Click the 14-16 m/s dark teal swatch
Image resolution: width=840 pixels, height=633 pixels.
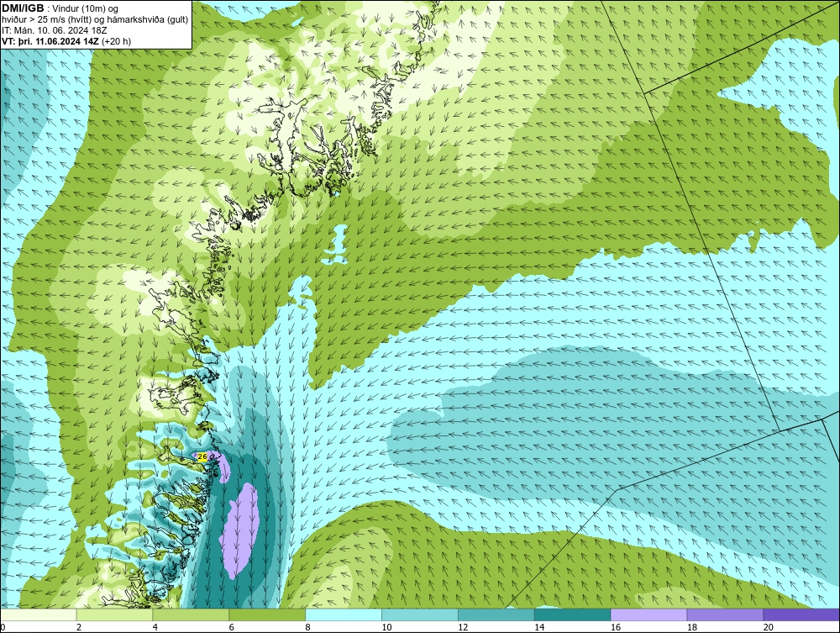(x=573, y=615)
